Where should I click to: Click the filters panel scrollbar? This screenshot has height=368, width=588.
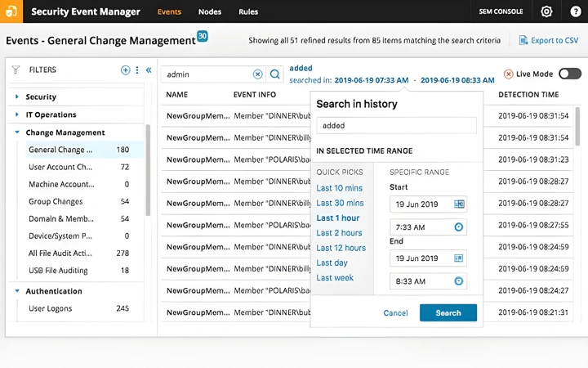tap(148, 170)
